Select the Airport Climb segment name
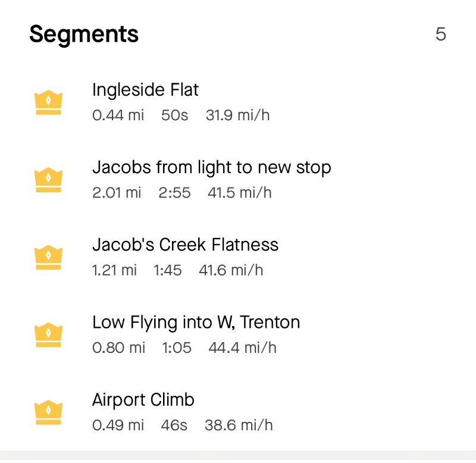Image resolution: width=476 pixels, height=463 pixels. point(143,399)
